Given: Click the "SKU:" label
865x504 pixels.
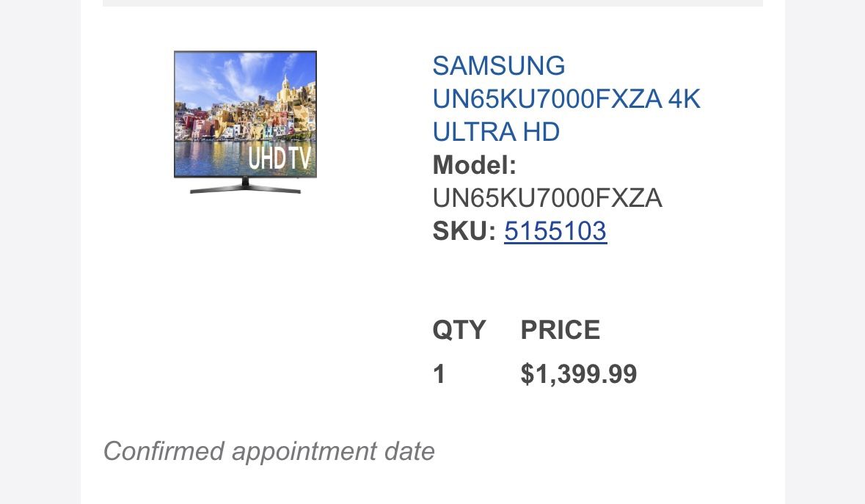Looking at the screenshot, I should coord(464,231).
